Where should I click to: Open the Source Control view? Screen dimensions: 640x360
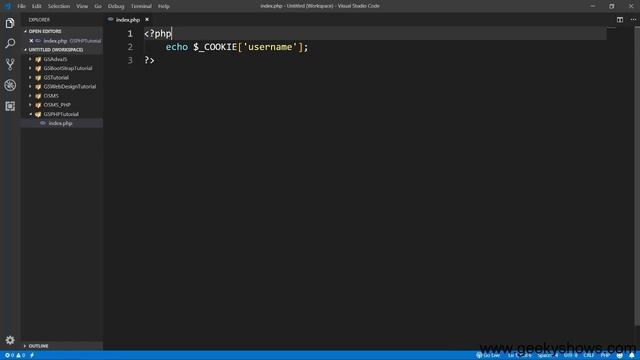pos(10,64)
